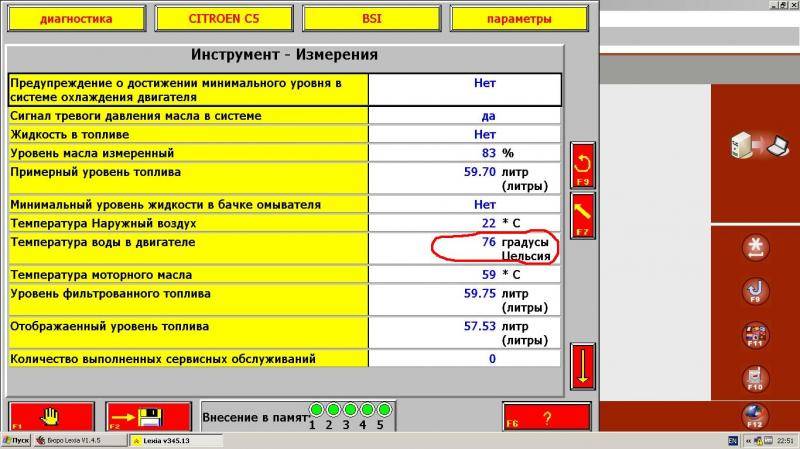Screen dimensions: 800x449
Task: Click the F1 hand stop button
Action: 51,416
